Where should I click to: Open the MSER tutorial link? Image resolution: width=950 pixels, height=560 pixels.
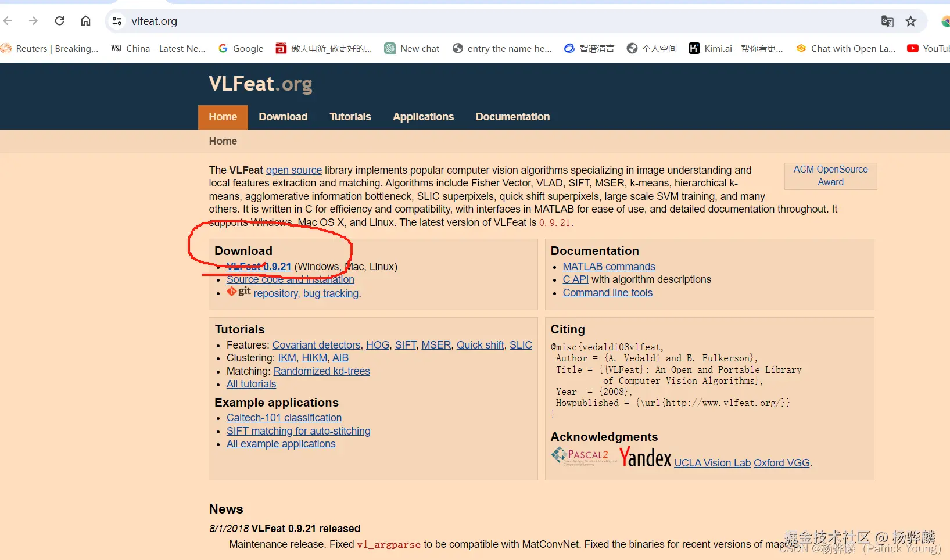coord(436,345)
